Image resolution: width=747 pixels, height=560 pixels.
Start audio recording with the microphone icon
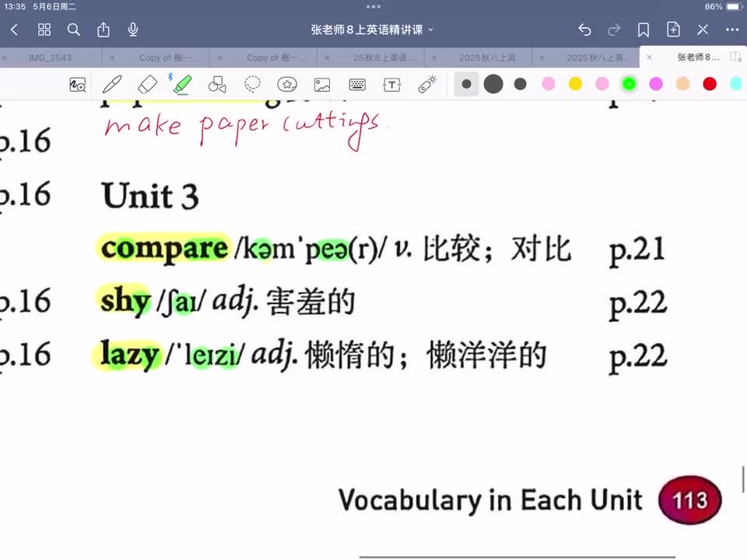(133, 30)
